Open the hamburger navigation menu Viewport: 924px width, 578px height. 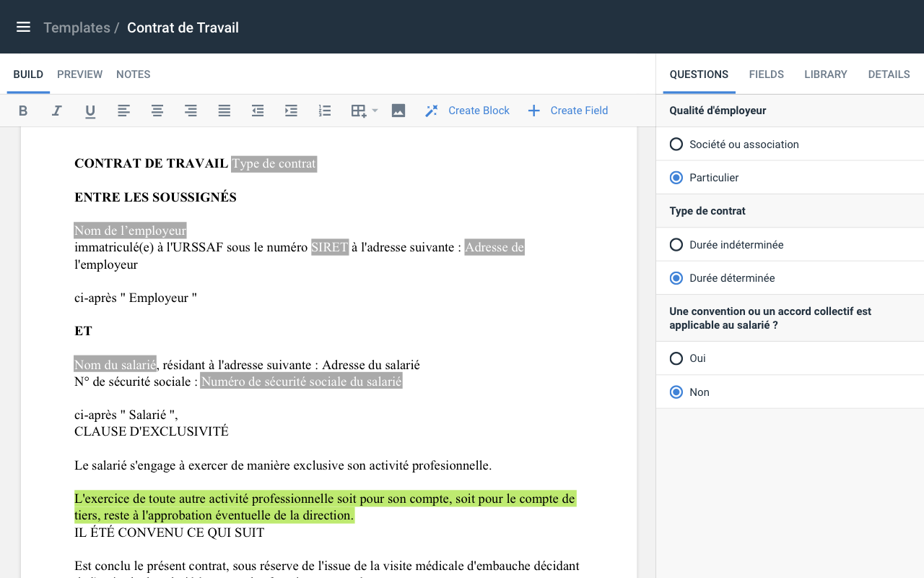23,27
